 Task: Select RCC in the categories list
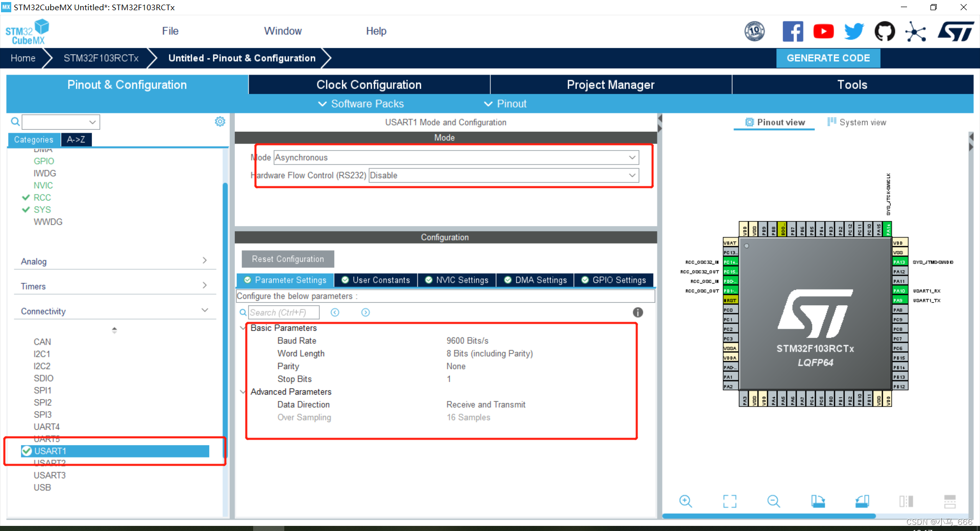pos(42,198)
